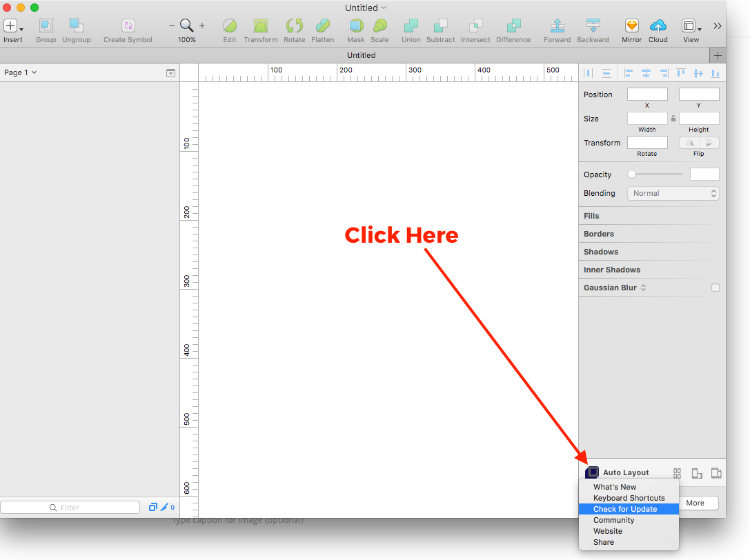Click the Forward arrange icon
This screenshot has height=560, width=750.
(x=557, y=26)
